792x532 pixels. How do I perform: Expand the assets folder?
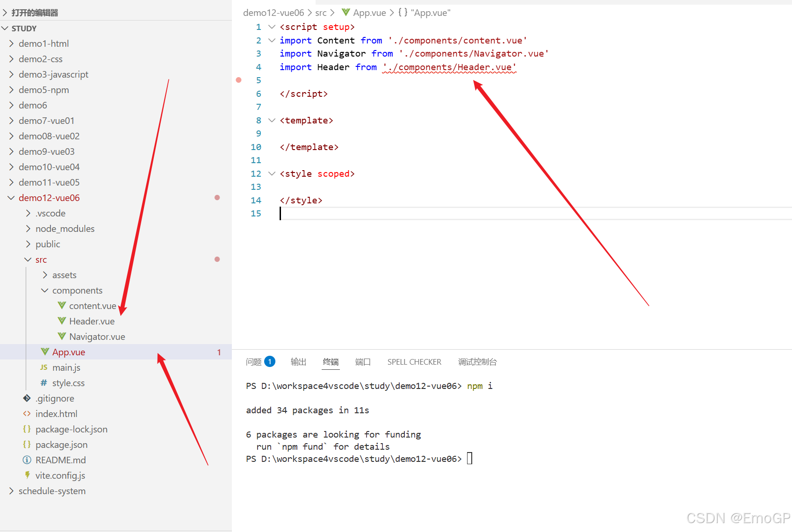point(45,275)
